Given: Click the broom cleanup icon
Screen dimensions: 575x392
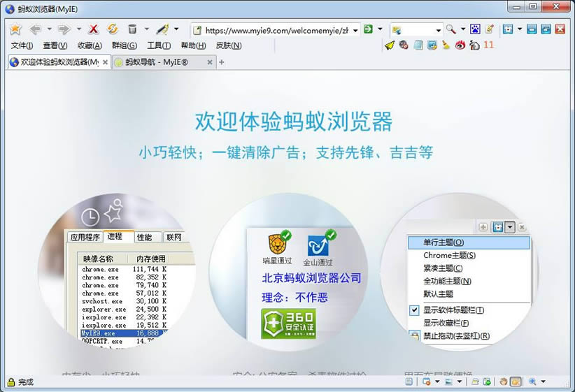Looking at the screenshot, I should pos(446,45).
